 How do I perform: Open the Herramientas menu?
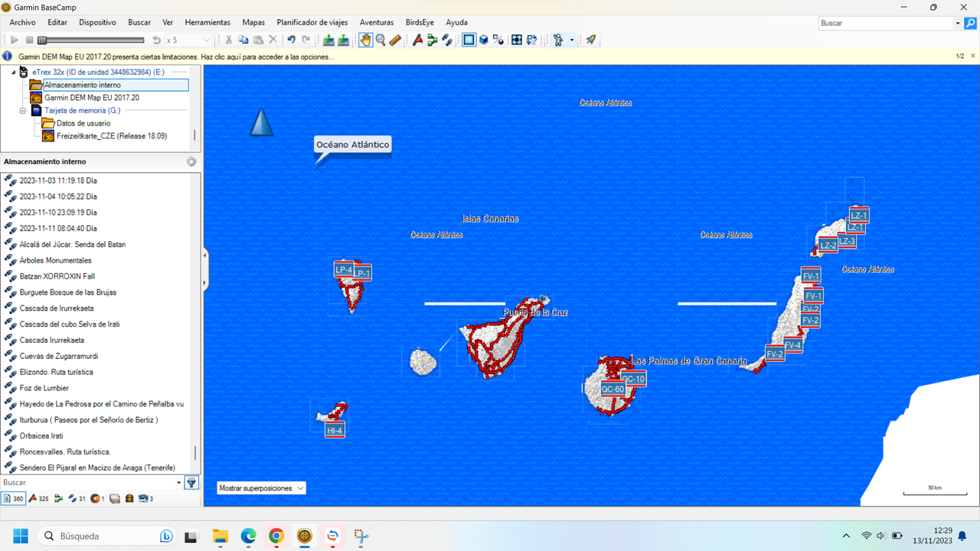pos(207,22)
